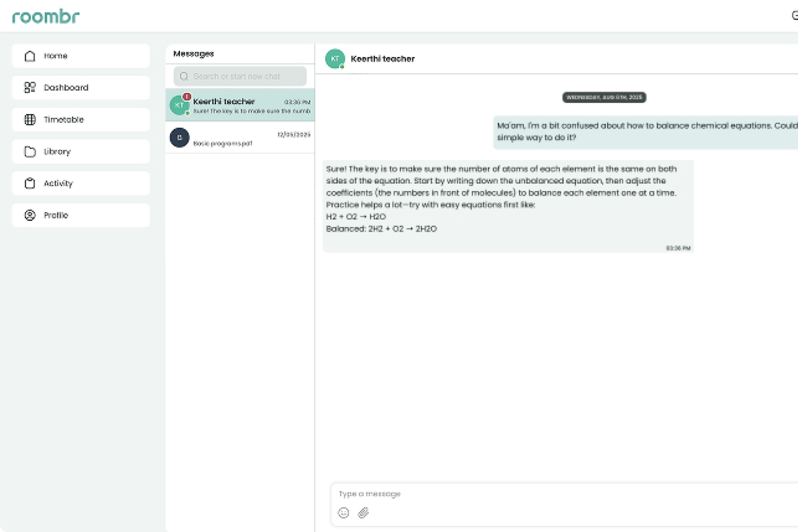Click the 'Balanced: 2H2 + O2' line
Image resolution: width=798 pixels, height=532 pixels.
(x=381, y=229)
